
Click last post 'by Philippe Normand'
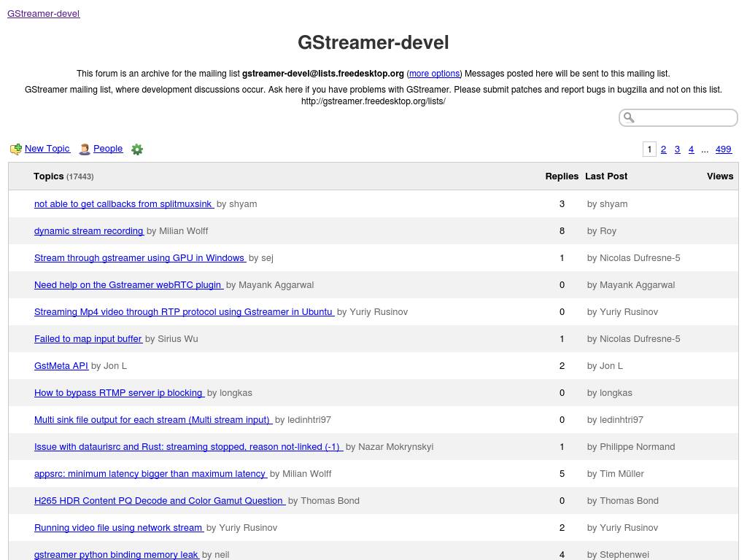[631, 447]
